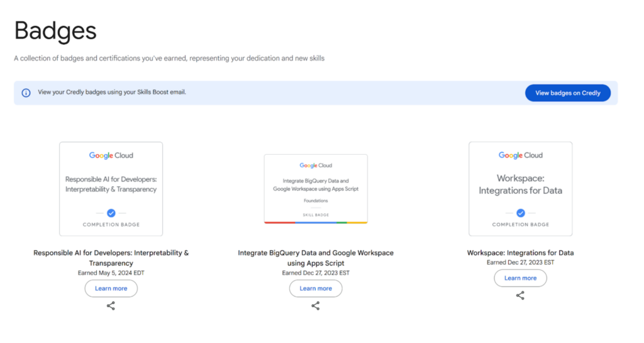Screen dimensions: 644x343
Task: Open the Responsible AI completion badge thumbnail
Action: (x=111, y=189)
